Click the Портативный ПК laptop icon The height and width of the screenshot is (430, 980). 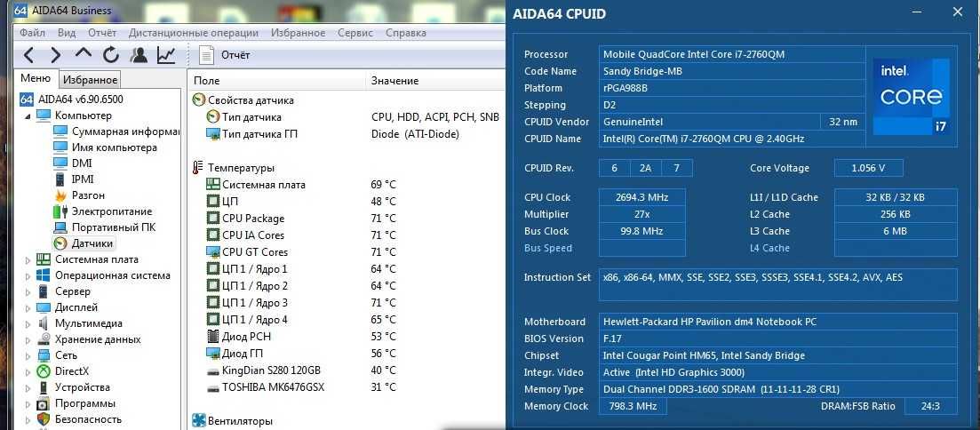[60, 227]
